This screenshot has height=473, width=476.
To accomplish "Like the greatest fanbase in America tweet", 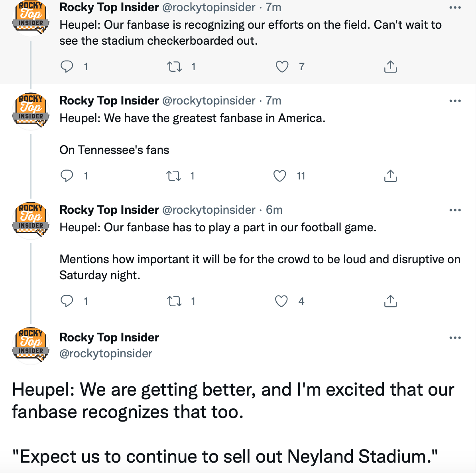I will coord(280,176).
